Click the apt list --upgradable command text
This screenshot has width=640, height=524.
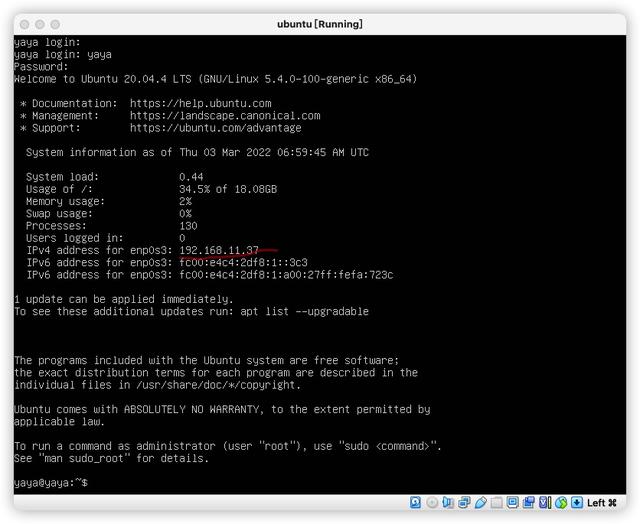click(304, 311)
